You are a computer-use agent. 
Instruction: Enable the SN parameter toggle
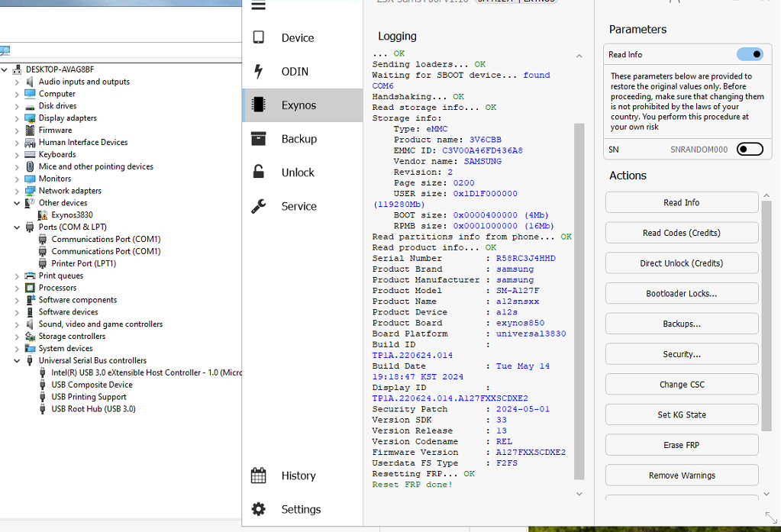click(750, 149)
